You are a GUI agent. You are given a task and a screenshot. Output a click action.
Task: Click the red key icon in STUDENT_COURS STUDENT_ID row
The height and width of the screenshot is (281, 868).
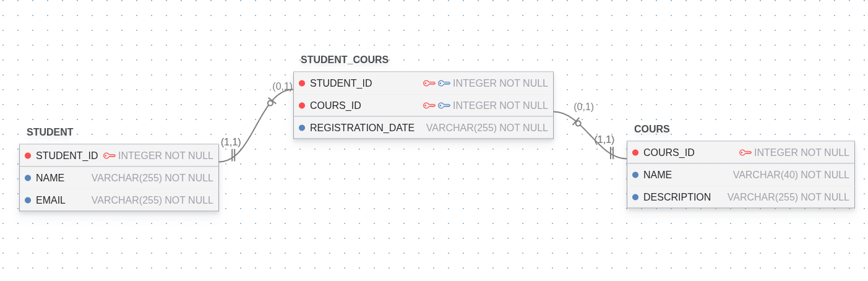tap(429, 84)
